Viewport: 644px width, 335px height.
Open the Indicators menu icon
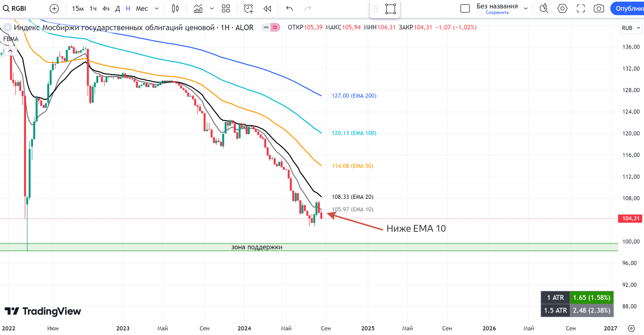point(198,8)
